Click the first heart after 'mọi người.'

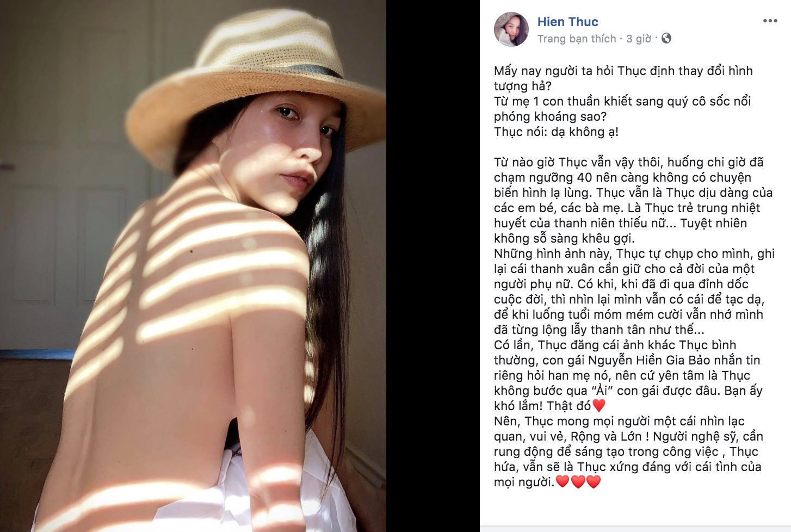point(562,481)
